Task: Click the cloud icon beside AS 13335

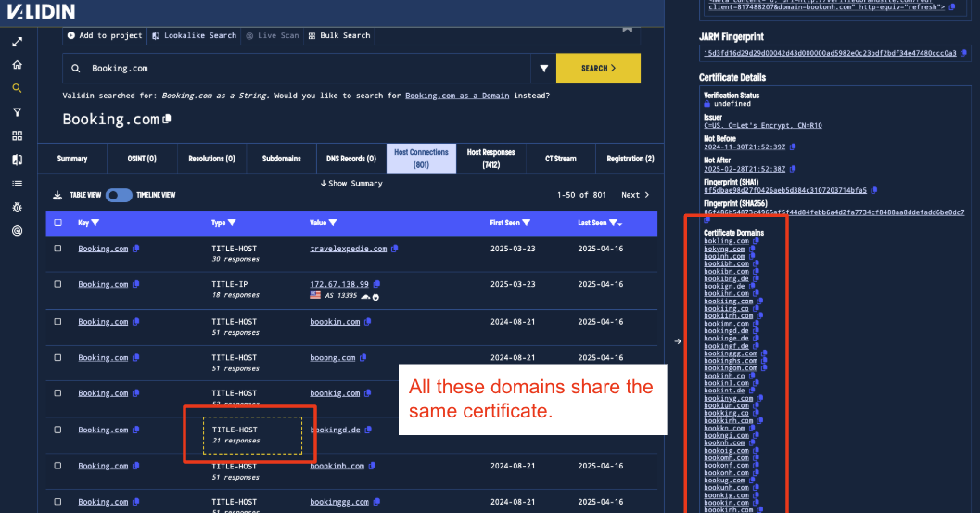Action: pyautogui.click(x=365, y=296)
